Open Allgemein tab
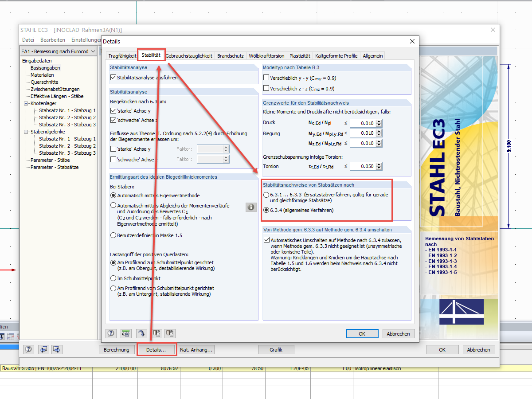Viewport: 532px width, 399px height. point(372,56)
